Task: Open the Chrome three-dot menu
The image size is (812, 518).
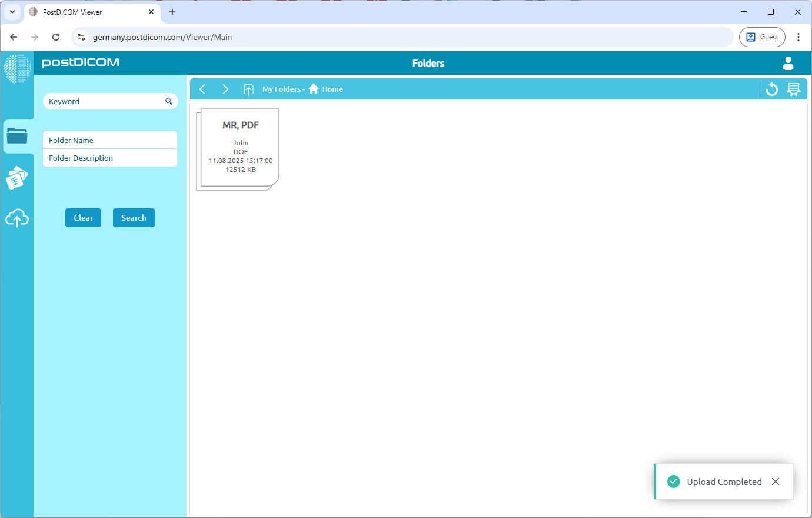Action: [x=798, y=37]
